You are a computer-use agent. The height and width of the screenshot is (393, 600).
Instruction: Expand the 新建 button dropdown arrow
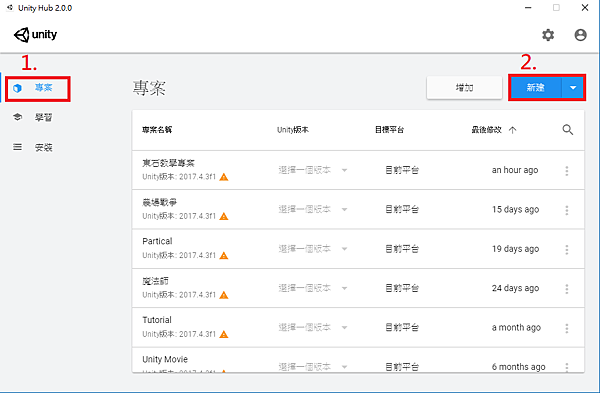click(x=573, y=88)
